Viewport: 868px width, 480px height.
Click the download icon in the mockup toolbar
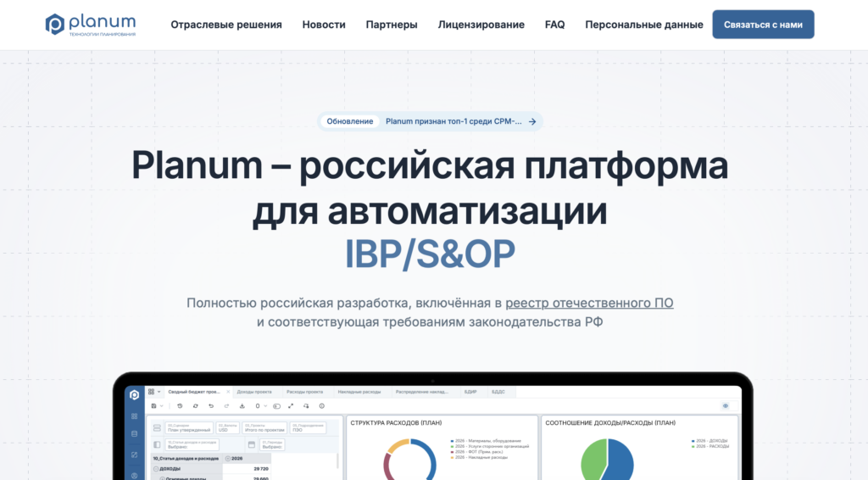pyautogui.click(x=242, y=406)
